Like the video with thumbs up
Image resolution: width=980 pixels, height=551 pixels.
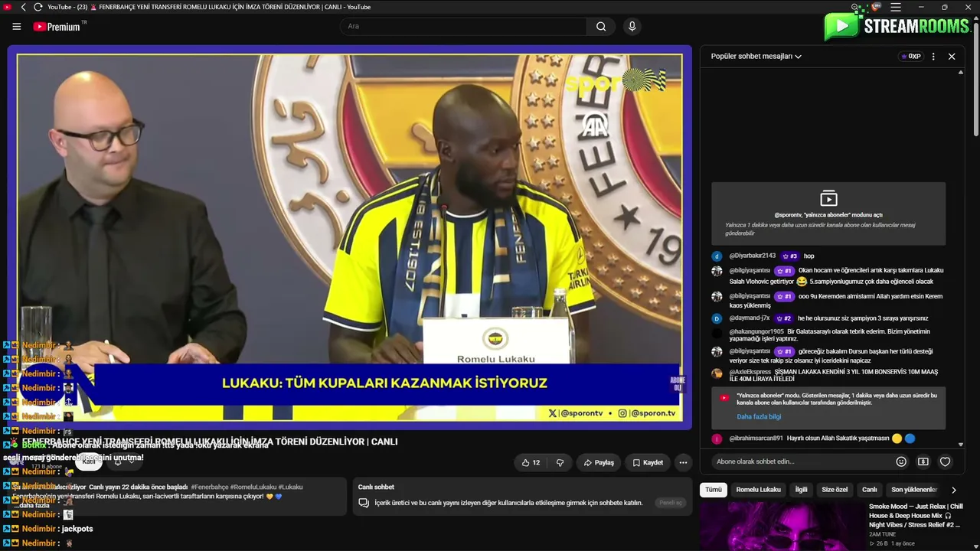tap(531, 462)
